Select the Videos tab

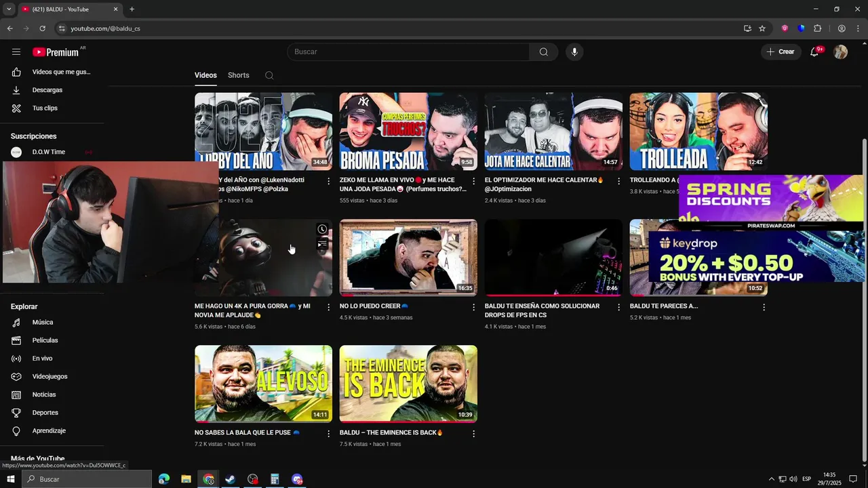pos(205,75)
